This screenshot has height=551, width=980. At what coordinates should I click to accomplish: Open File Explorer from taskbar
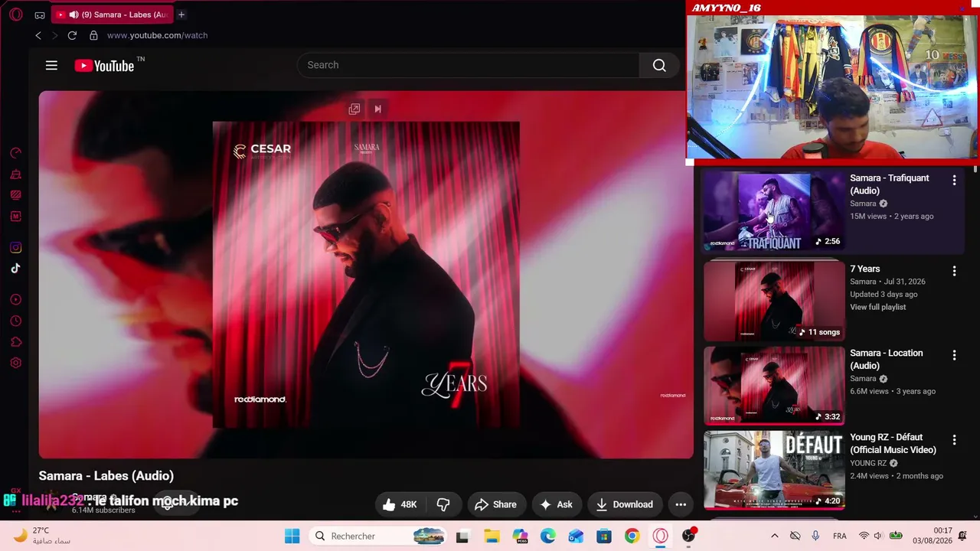tap(491, 536)
